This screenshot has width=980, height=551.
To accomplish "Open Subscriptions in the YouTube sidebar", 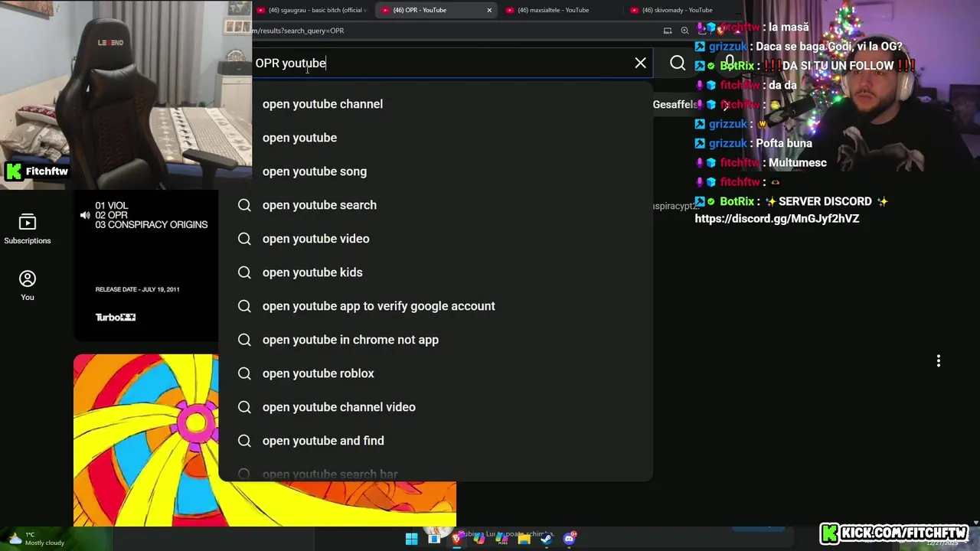I will pyautogui.click(x=28, y=230).
